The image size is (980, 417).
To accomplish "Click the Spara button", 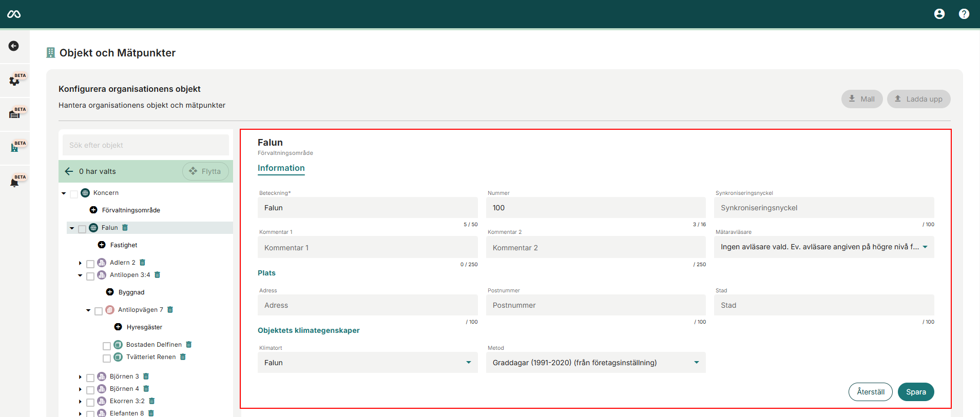I will (915, 392).
